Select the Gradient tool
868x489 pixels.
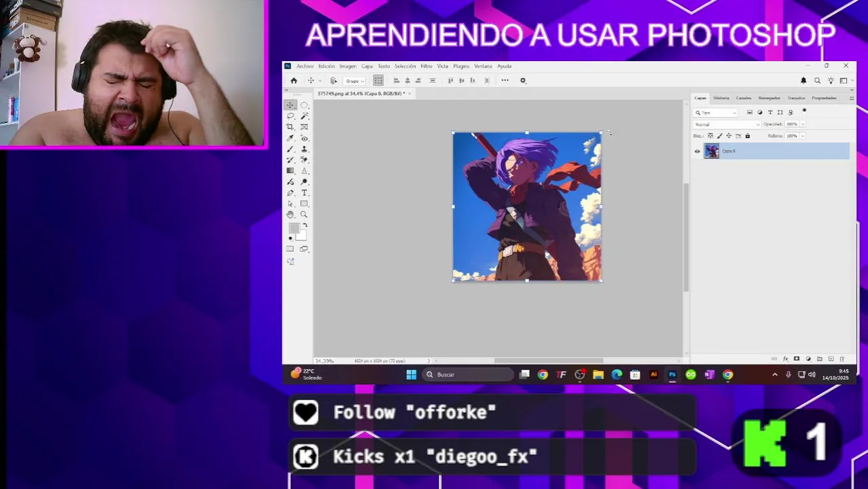click(x=291, y=170)
